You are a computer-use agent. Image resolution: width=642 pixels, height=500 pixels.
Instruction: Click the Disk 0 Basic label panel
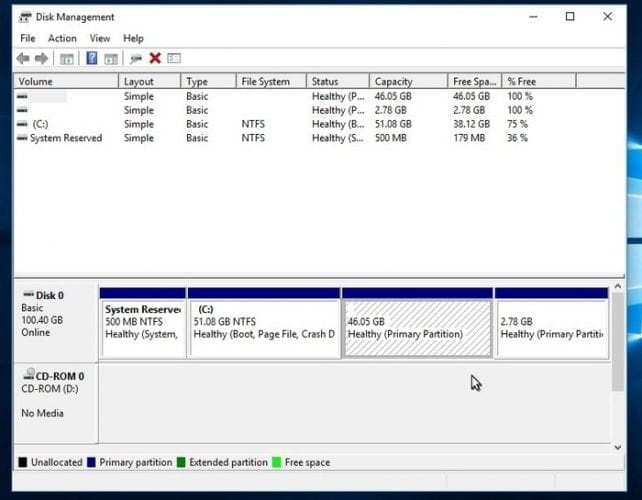click(x=56, y=321)
